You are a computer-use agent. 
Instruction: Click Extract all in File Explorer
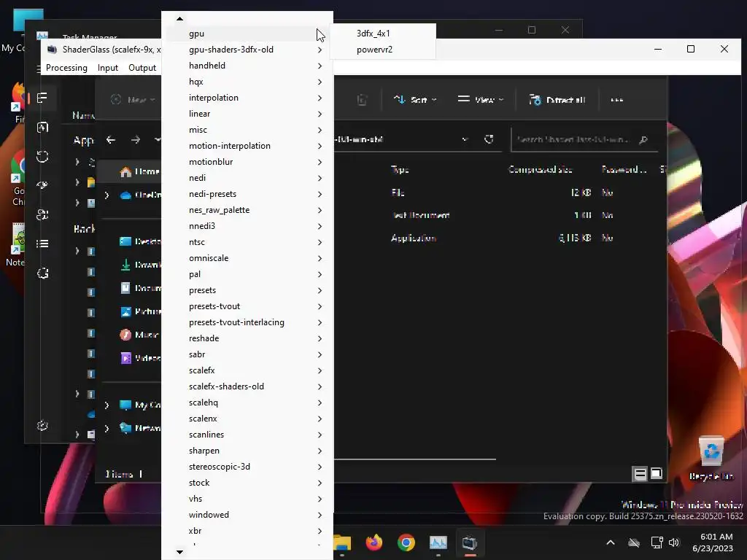pos(557,99)
